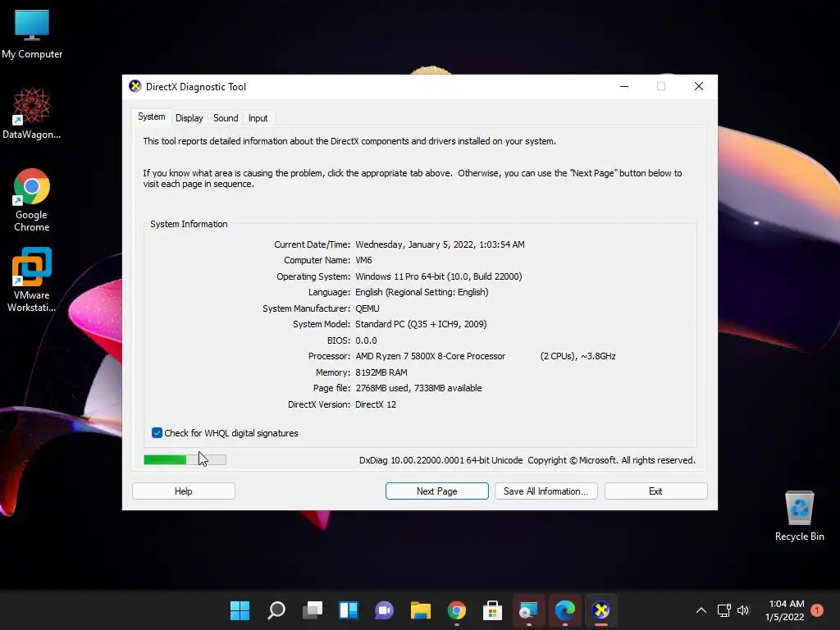Uncheck Check for WHQL digital signatures
This screenshot has height=630, width=840.
tap(157, 433)
